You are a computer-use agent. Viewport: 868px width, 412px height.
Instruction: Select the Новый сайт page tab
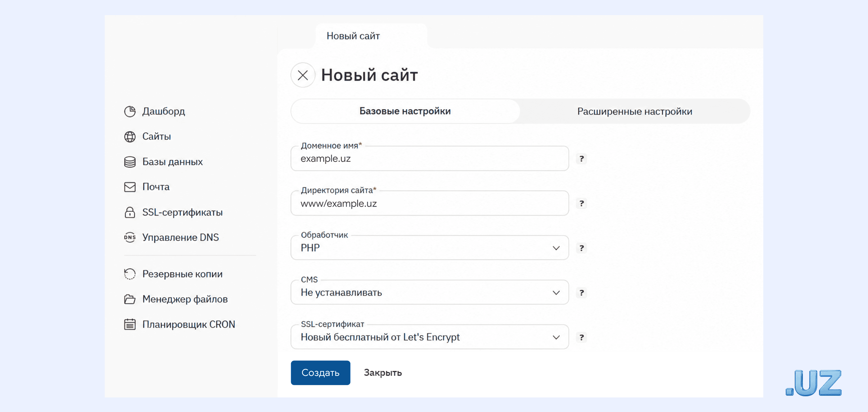point(371,36)
